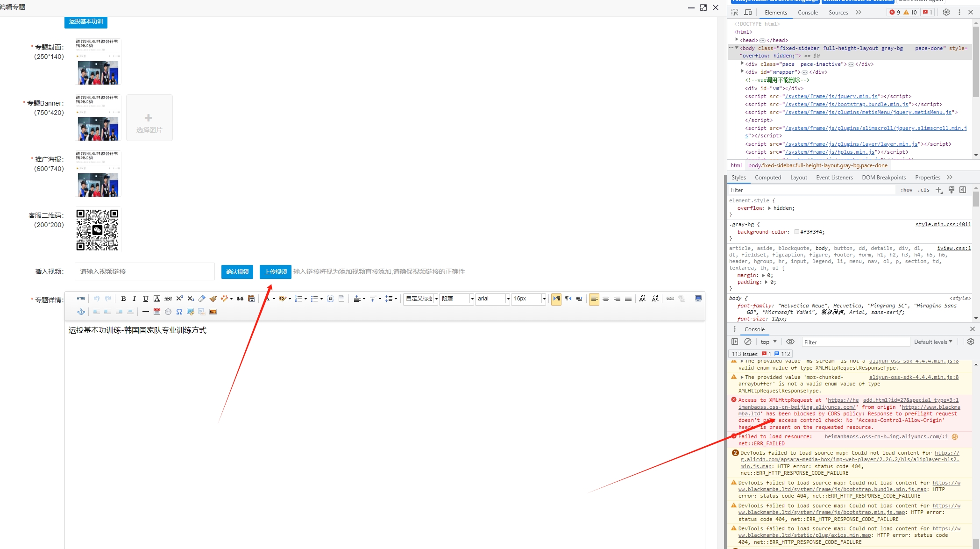Open the inspect element picker in DevTools

(735, 13)
